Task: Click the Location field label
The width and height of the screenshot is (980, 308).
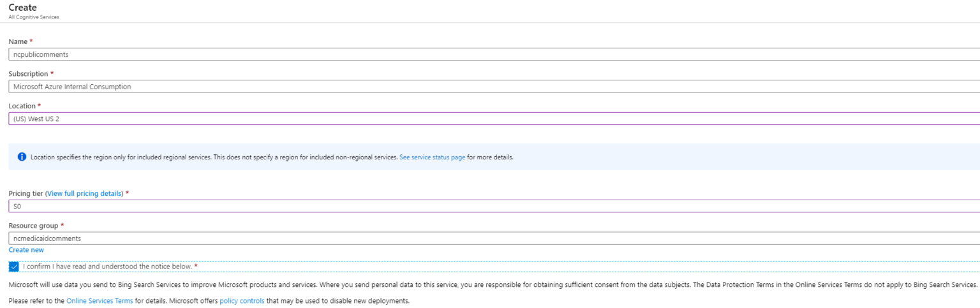Action: point(22,106)
